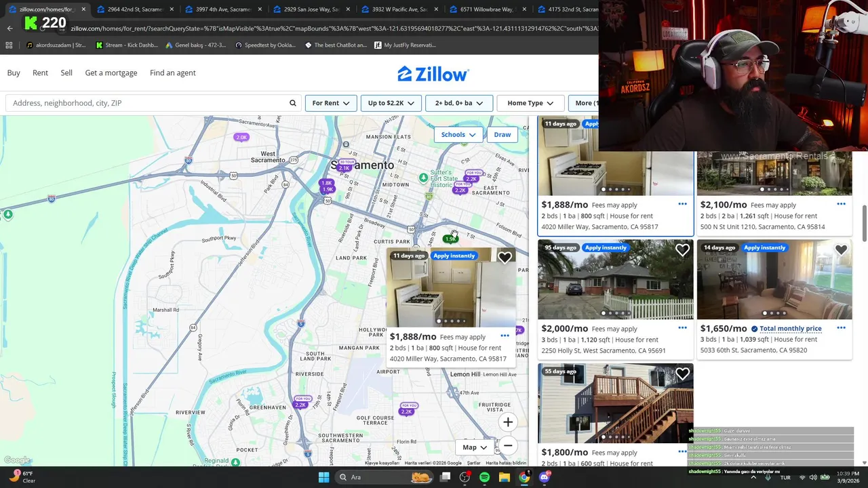This screenshot has height=488, width=868.
Task: Open the 2250 Holly St listing photo
Action: [x=616, y=280]
